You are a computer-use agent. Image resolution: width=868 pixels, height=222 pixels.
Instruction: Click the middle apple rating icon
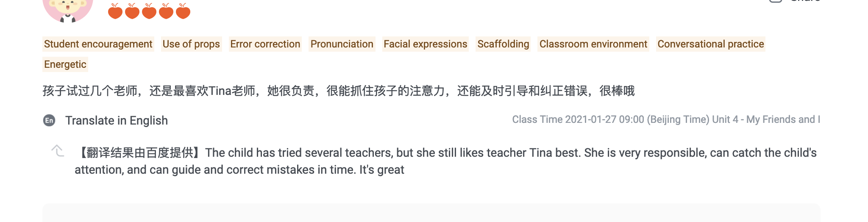(149, 11)
